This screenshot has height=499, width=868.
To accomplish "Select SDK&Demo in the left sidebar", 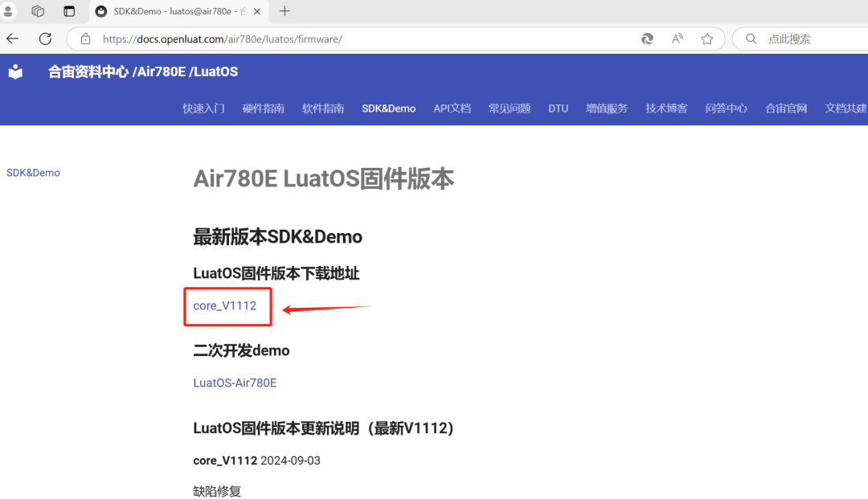I will (33, 172).
